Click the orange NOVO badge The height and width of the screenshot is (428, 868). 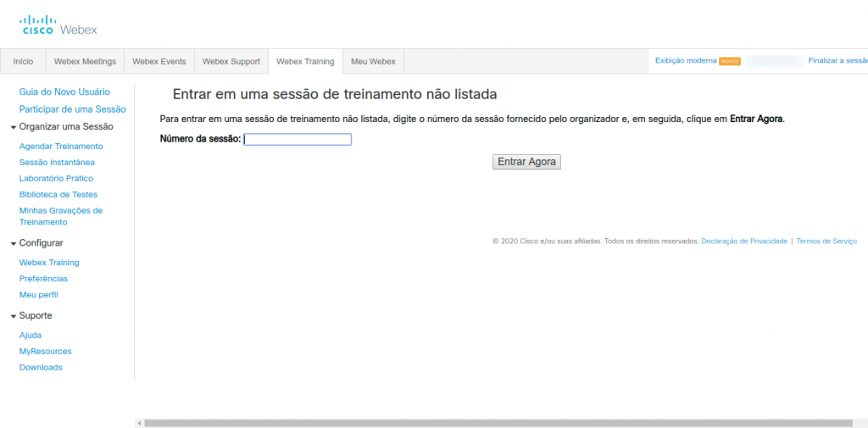point(730,62)
